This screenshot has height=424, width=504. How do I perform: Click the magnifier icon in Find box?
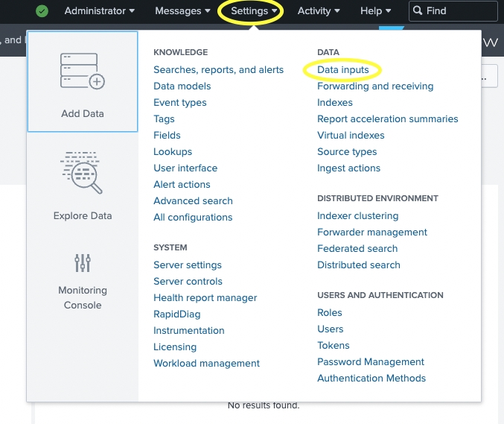[x=418, y=11]
